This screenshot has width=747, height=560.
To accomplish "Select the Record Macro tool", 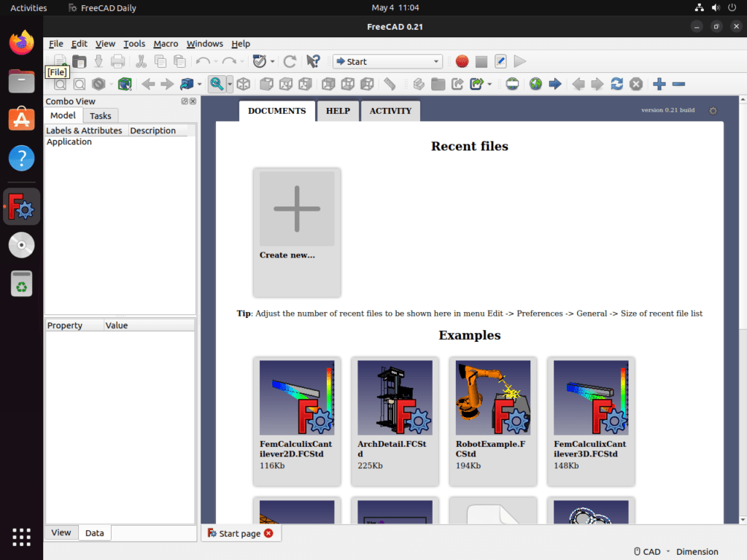I will click(x=462, y=61).
